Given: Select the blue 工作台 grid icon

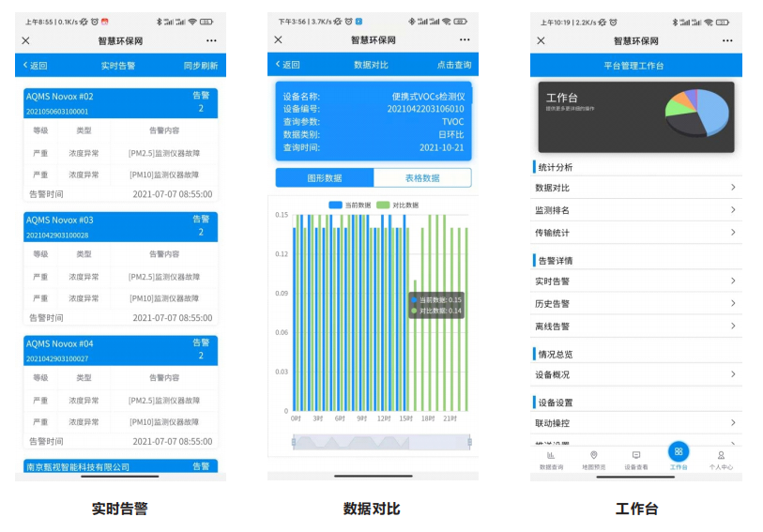Looking at the screenshot, I should tap(679, 451).
